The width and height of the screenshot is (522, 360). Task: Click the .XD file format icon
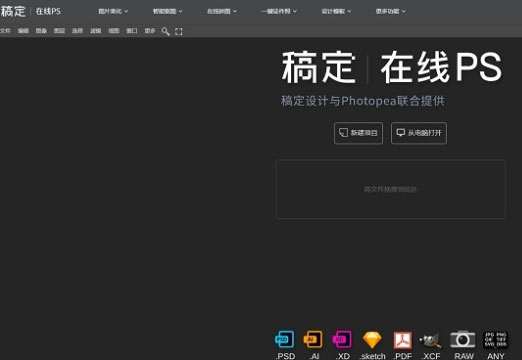342,339
